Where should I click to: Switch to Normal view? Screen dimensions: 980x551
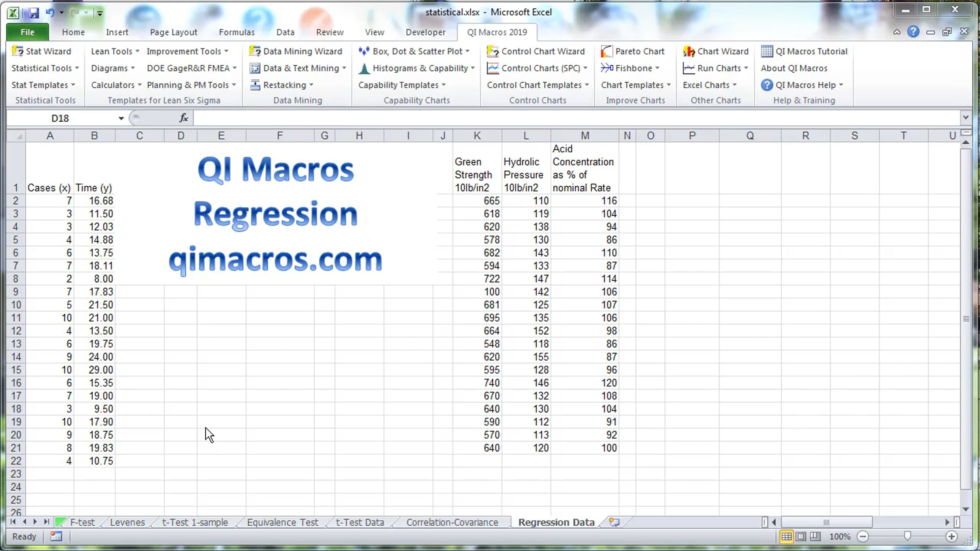[x=786, y=536]
